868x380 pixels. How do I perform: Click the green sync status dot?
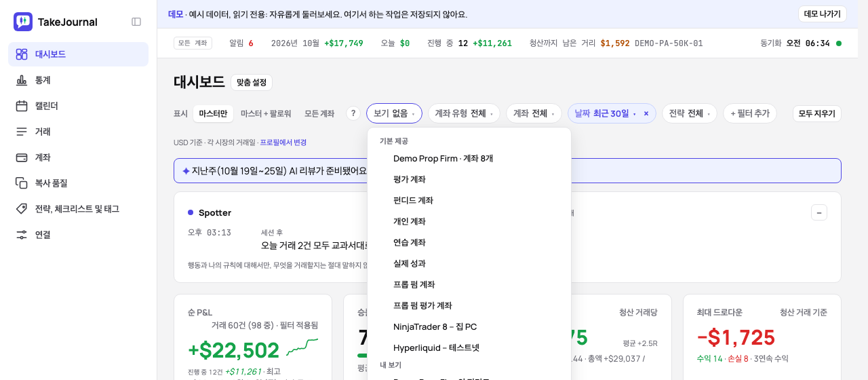pos(839,43)
